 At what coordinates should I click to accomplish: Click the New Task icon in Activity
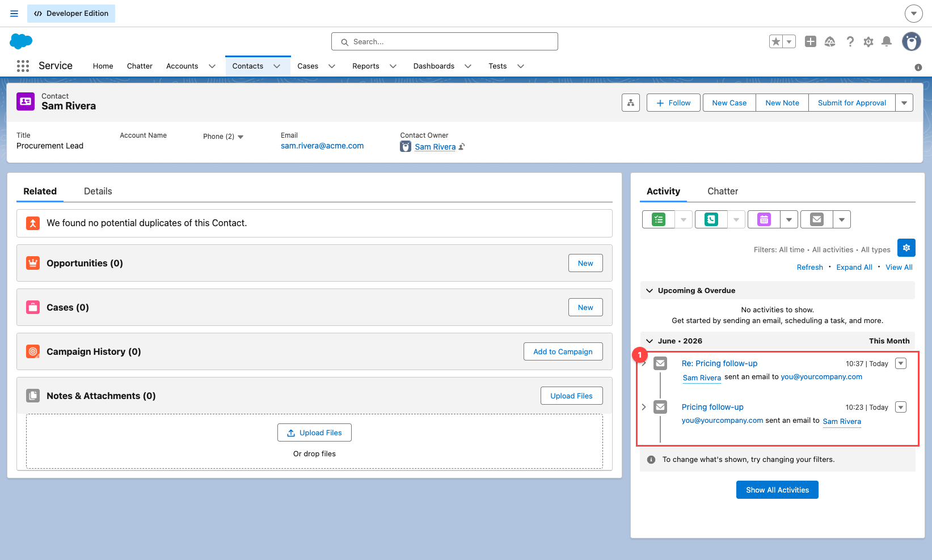click(x=659, y=219)
